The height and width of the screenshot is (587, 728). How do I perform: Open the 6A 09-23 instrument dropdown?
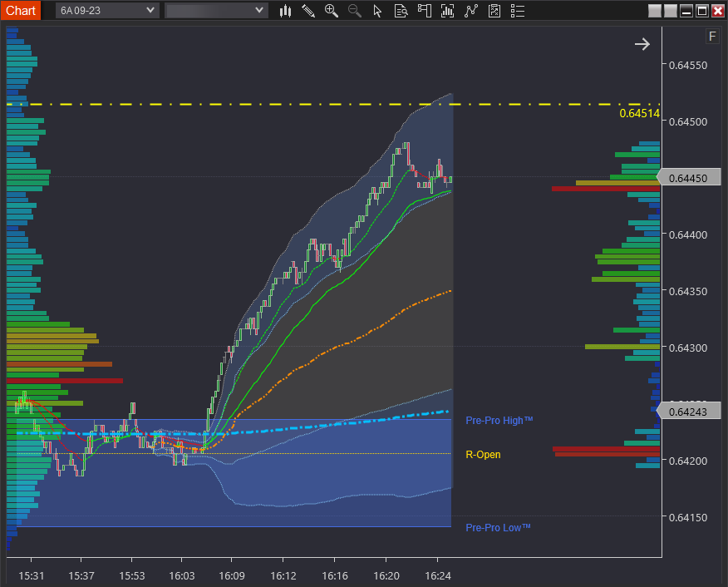tap(107, 10)
